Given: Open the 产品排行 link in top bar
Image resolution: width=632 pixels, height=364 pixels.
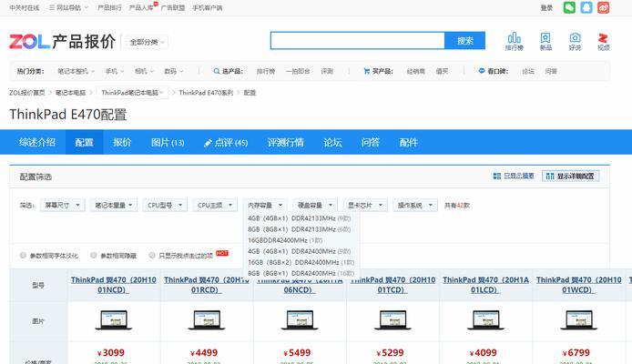Looking at the screenshot, I should 109,7.
